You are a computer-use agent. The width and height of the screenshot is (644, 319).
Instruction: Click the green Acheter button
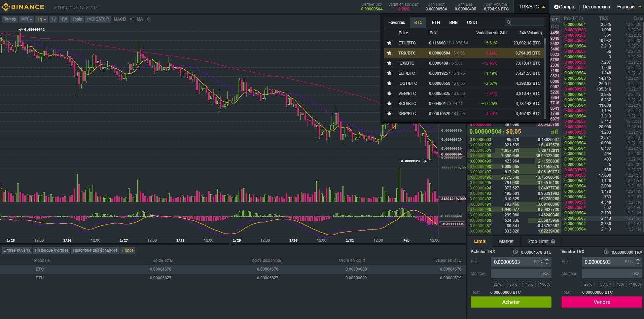(511, 302)
